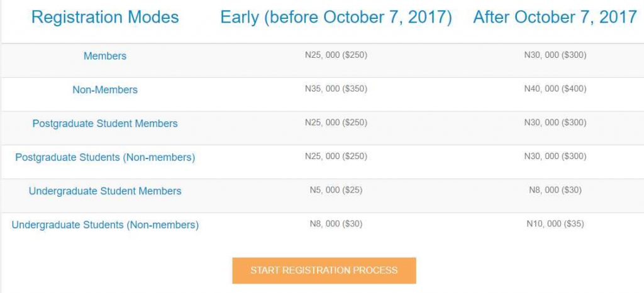Click the Early (before October 7, 2017) heading
This screenshot has height=293, width=644.
click(x=336, y=17)
